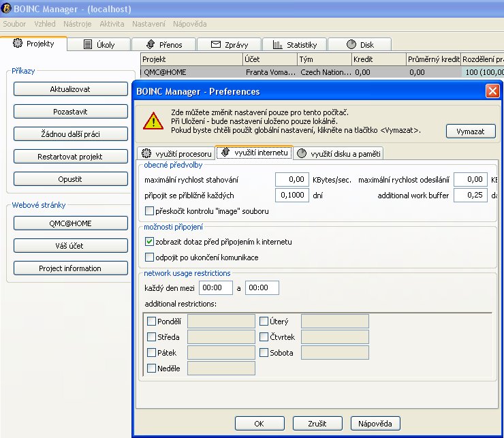
Task: Open the Aktivita menu
Action: (112, 24)
